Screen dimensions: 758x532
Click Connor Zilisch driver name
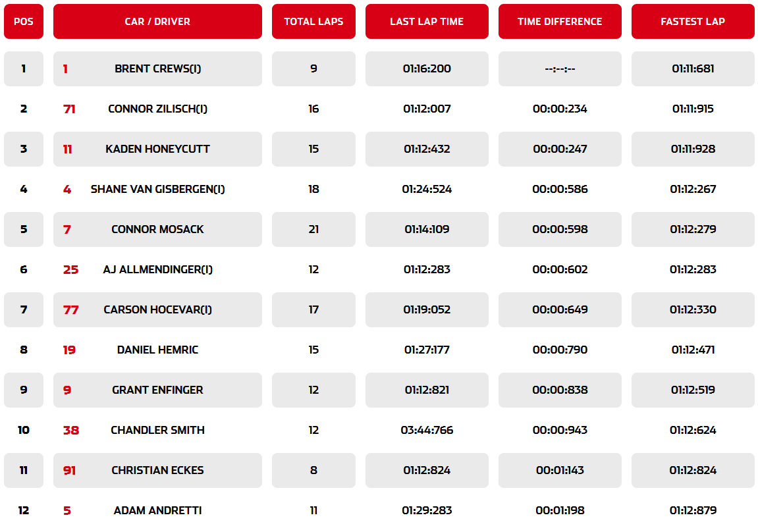[x=157, y=109]
